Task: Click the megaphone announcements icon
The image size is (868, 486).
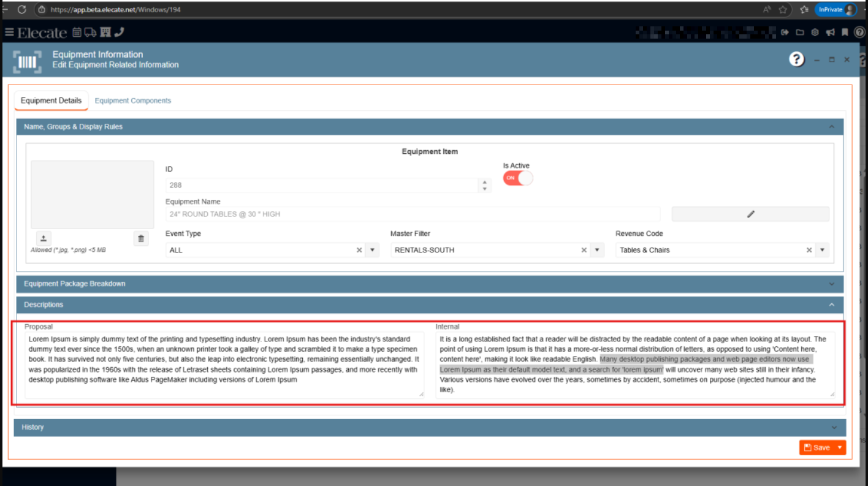Action: (x=830, y=32)
